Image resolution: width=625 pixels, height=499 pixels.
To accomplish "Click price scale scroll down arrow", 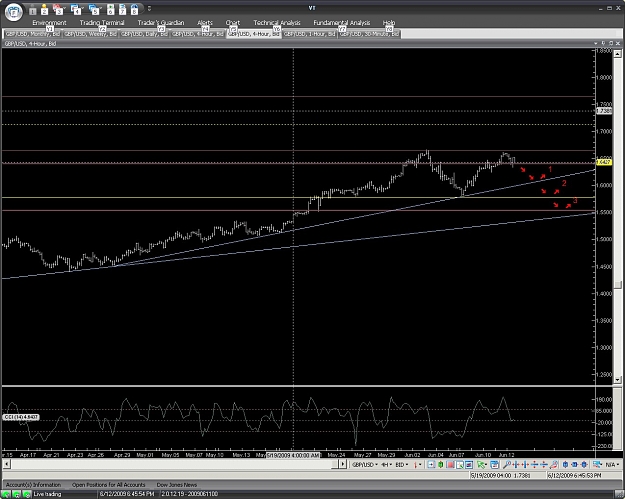I will pos(617,380).
